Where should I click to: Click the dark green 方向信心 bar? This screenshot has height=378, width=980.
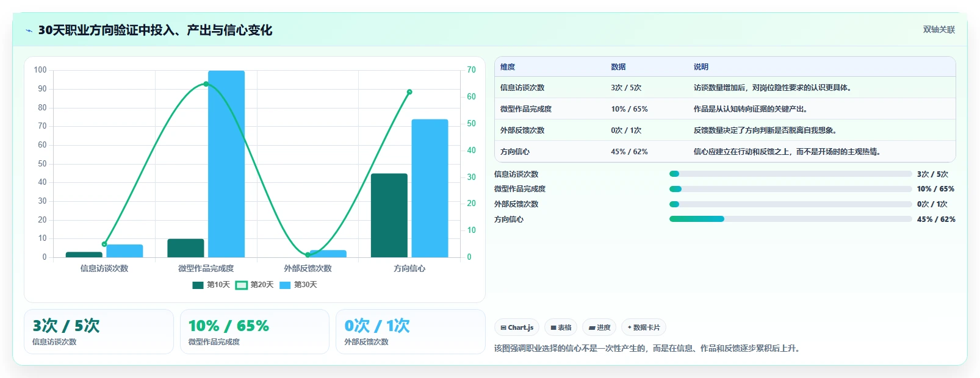coord(389,215)
